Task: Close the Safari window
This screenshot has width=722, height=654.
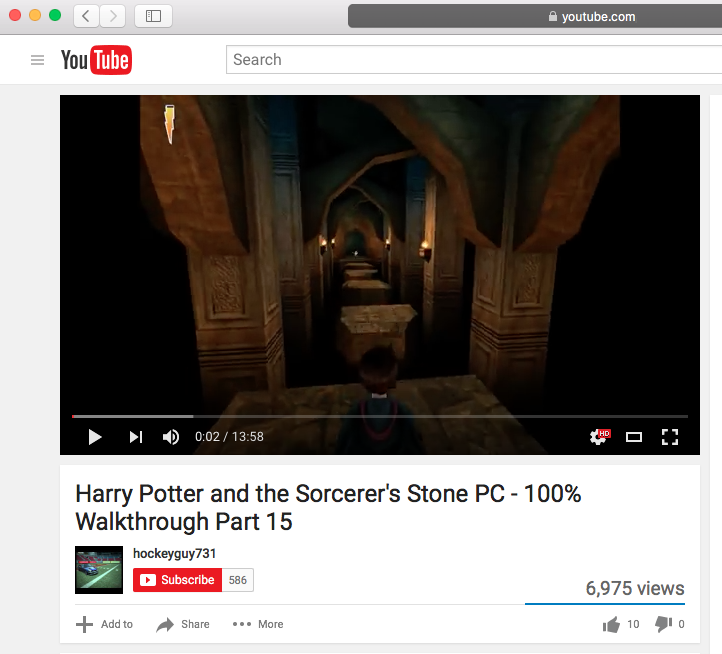Action: (15, 15)
